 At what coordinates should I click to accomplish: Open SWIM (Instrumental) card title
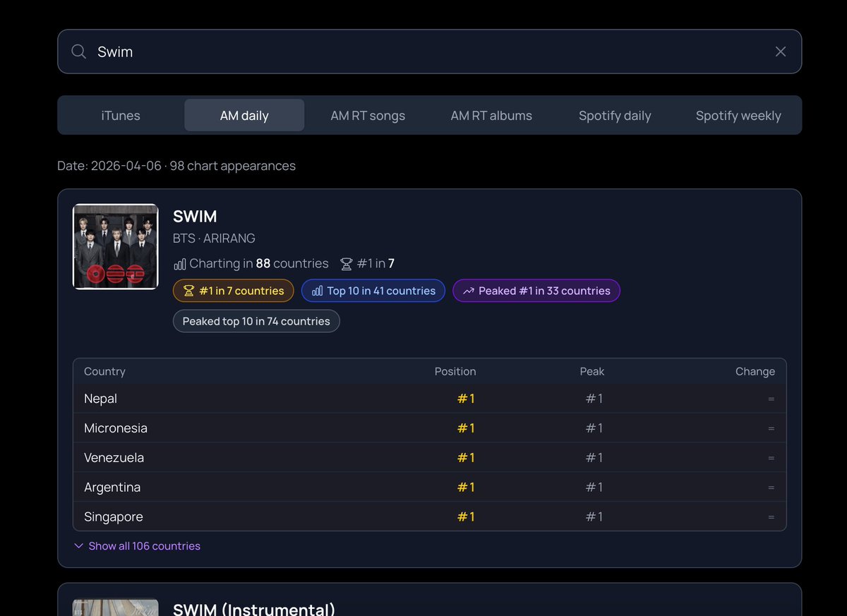pyautogui.click(x=254, y=608)
